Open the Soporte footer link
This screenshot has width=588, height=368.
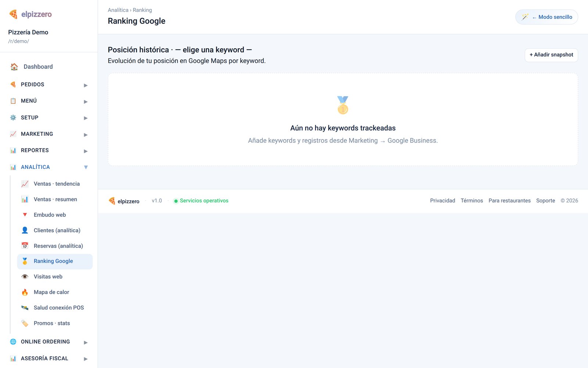545,201
